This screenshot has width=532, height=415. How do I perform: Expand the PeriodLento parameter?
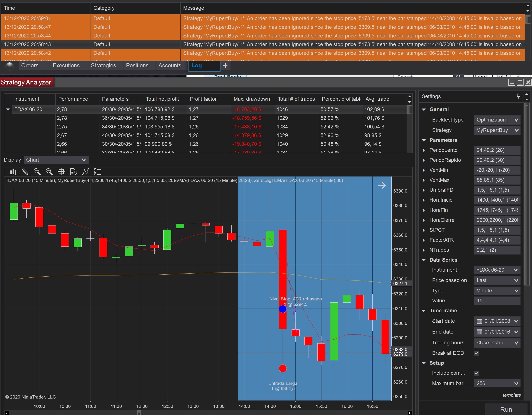424,150
